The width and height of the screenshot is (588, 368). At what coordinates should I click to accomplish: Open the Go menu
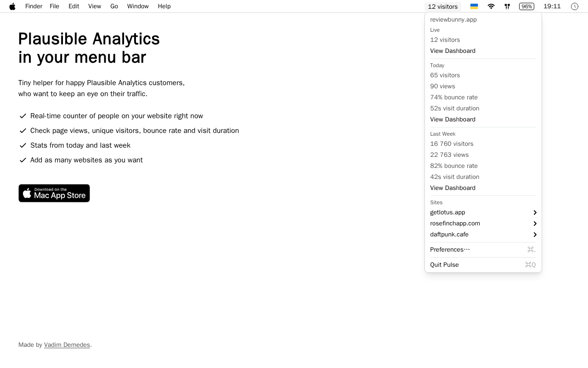[x=114, y=6]
